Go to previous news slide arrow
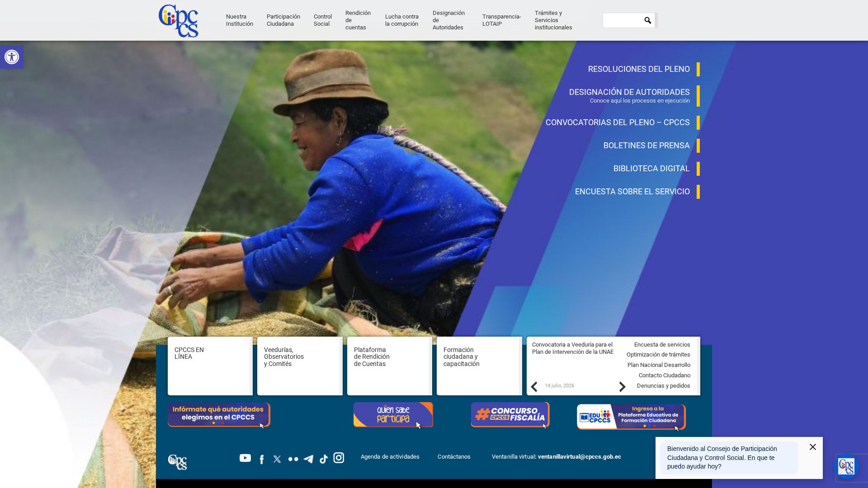This screenshot has height=488, width=868. coord(534,387)
